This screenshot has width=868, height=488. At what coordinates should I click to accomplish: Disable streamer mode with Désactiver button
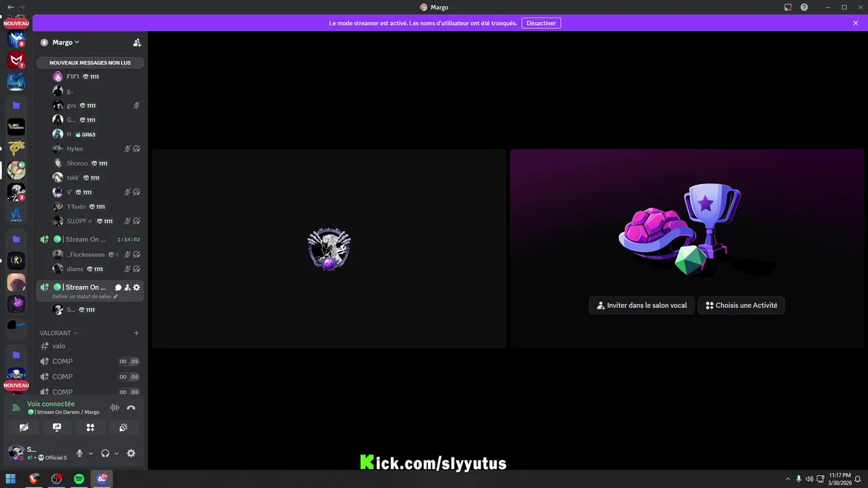pos(541,23)
